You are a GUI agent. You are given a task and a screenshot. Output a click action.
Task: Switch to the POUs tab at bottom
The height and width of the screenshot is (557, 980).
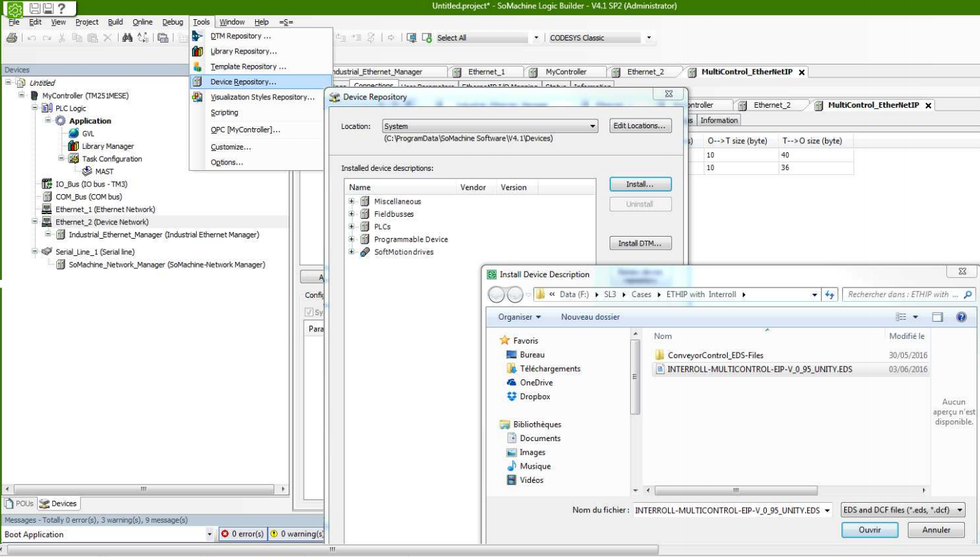tap(19, 503)
